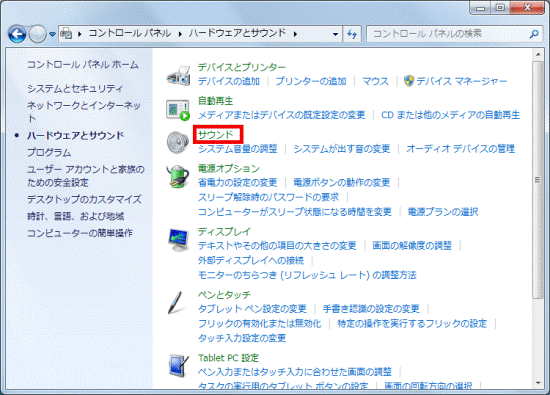Click the Display monitor icon
Image resolution: width=550 pixels, height=395 pixels.
tap(178, 240)
